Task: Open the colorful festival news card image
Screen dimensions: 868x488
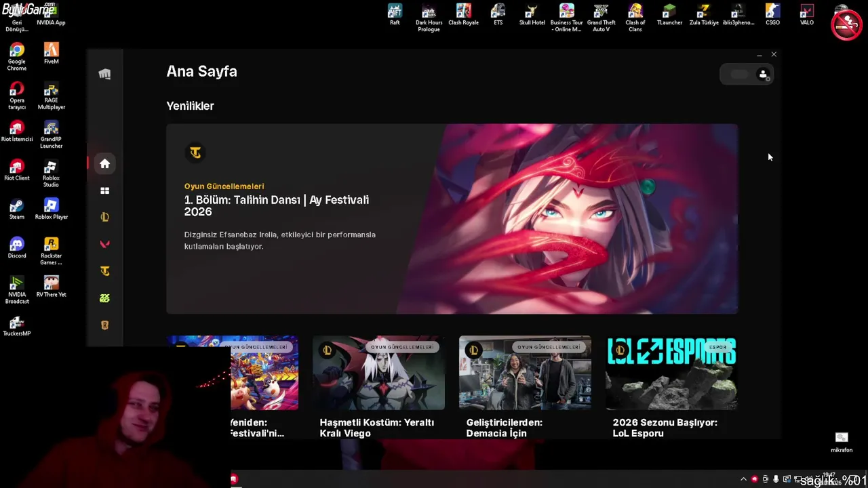Action: point(264,373)
